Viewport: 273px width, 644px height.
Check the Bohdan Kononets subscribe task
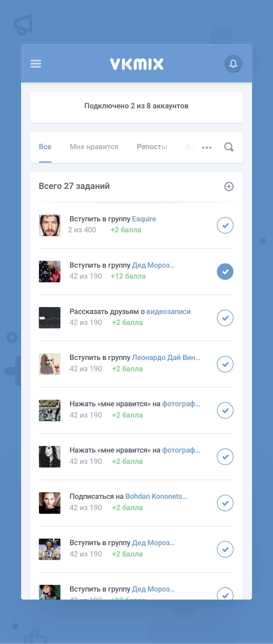tap(225, 503)
